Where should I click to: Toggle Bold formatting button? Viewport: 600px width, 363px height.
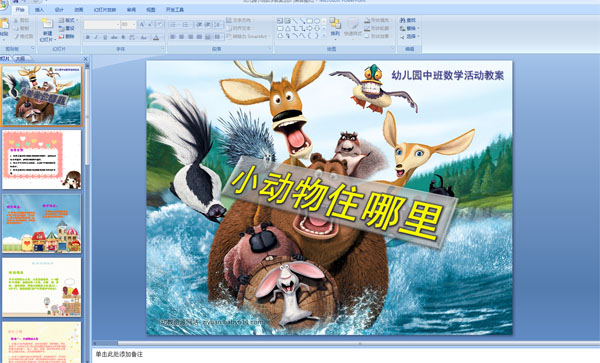coord(88,37)
